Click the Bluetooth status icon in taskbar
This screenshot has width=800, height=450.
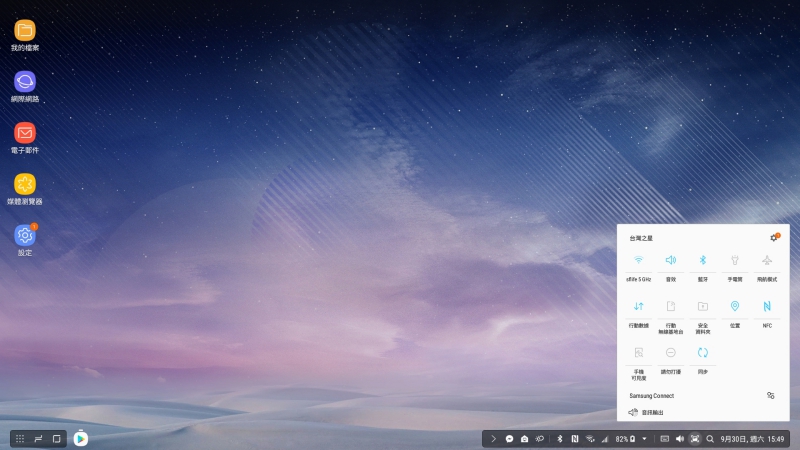[x=560, y=439]
